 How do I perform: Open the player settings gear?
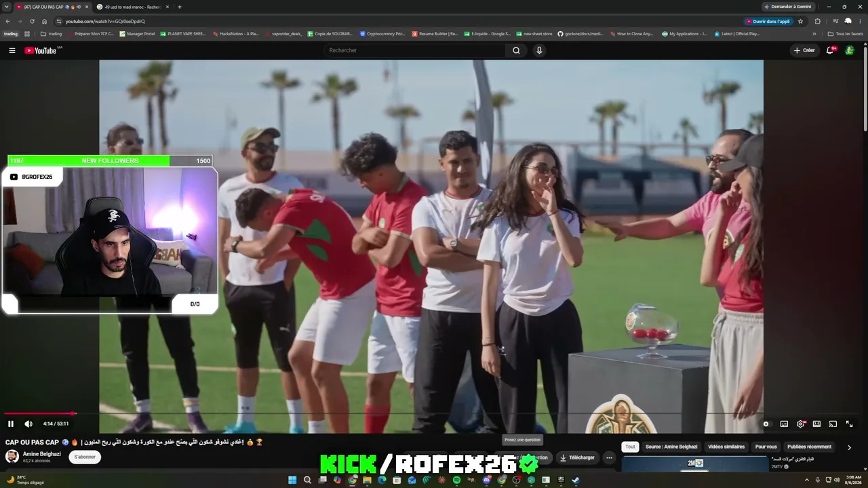coord(801,424)
